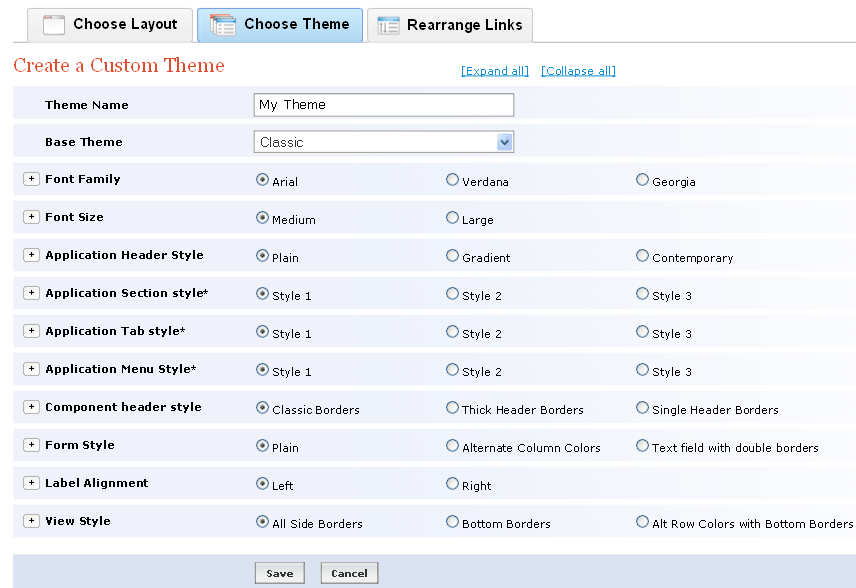Open the Base Theme dropdown
Screen dimensions: 856x588
pyautogui.click(x=505, y=141)
